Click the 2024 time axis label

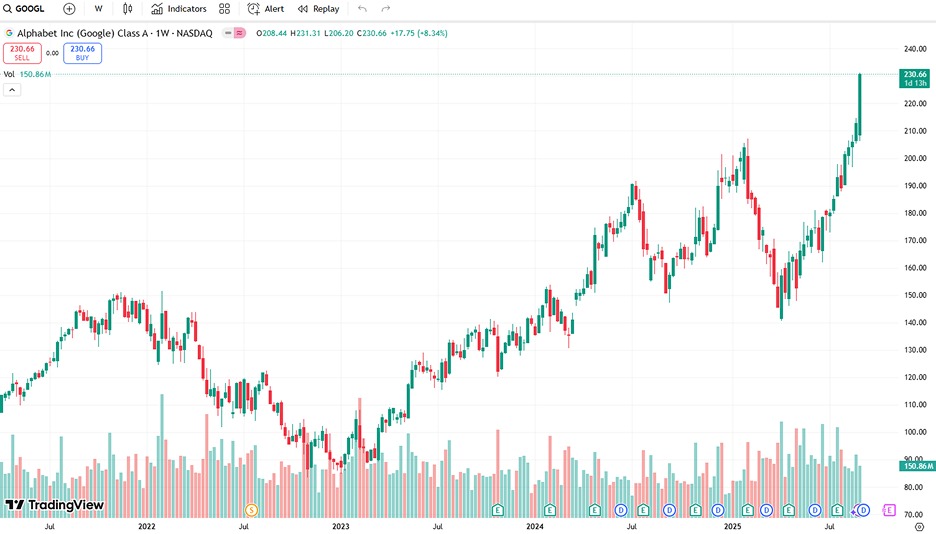[x=535, y=526]
